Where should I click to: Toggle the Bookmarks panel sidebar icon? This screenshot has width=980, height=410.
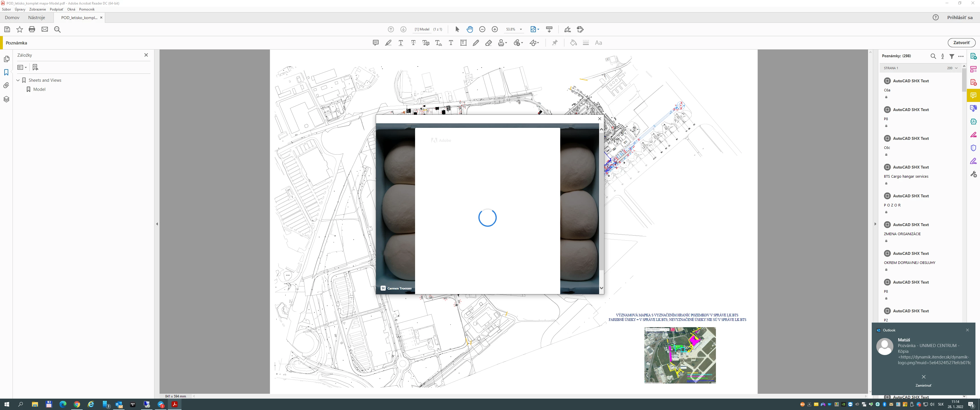pos(6,72)
